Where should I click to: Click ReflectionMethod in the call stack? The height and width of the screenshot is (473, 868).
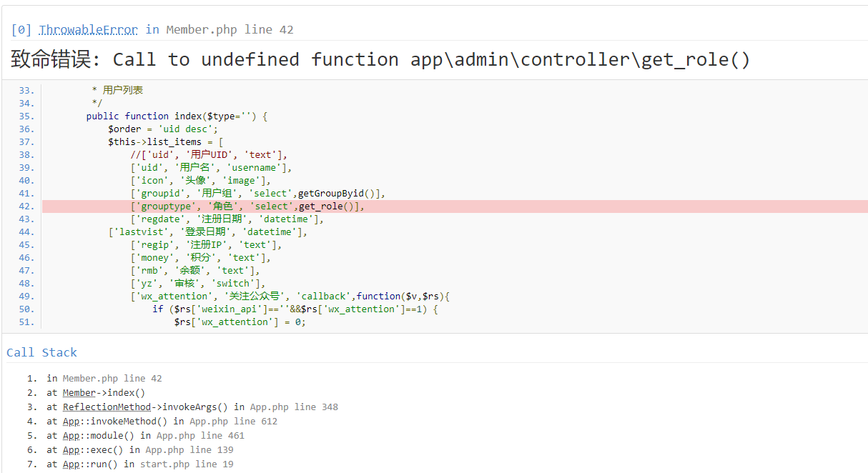[107, 407]
